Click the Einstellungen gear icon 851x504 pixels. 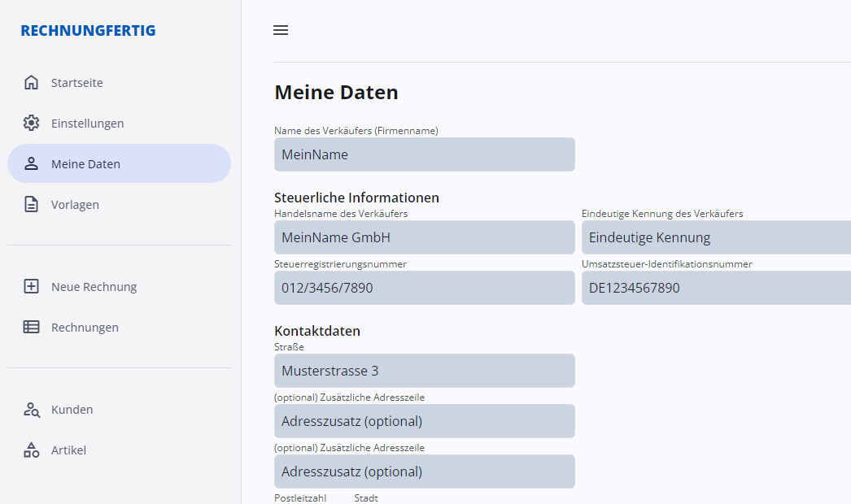31,123
